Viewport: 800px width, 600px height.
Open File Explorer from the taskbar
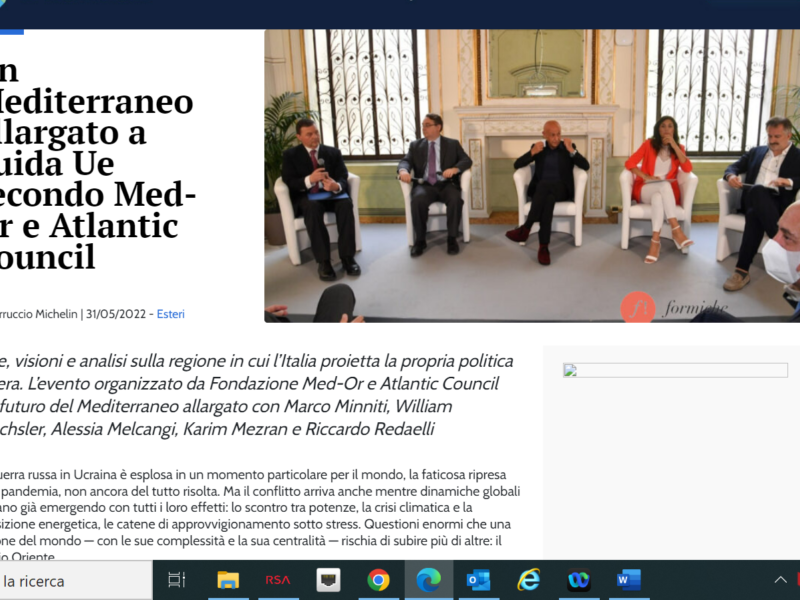[x=228, y=580]
